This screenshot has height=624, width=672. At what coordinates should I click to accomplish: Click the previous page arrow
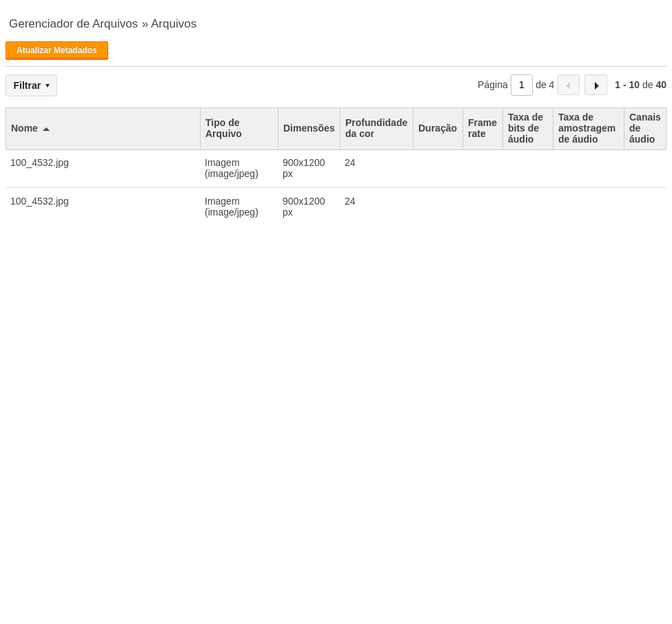[x=569, y=85]
